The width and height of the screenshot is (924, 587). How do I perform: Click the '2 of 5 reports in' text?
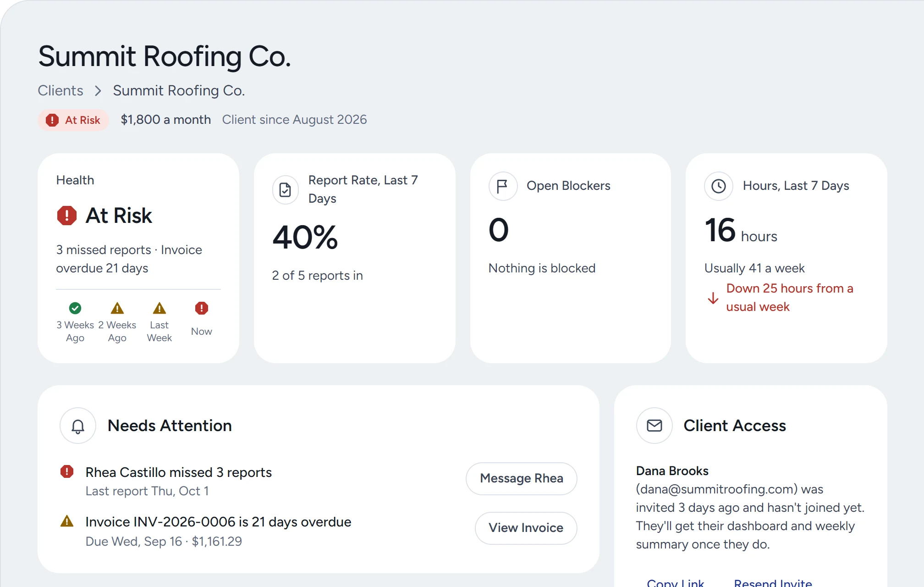click(x=317, y=275)
